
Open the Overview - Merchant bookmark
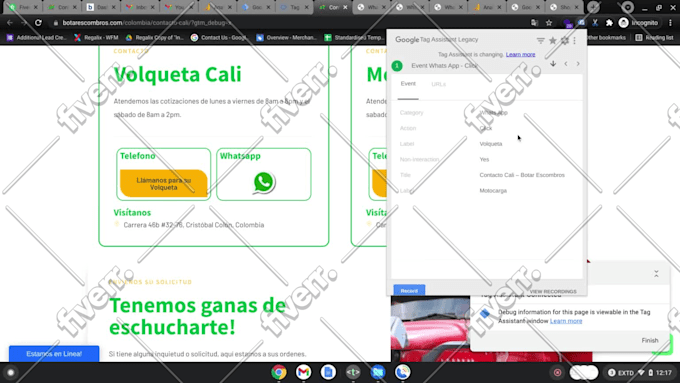[286, 38]
